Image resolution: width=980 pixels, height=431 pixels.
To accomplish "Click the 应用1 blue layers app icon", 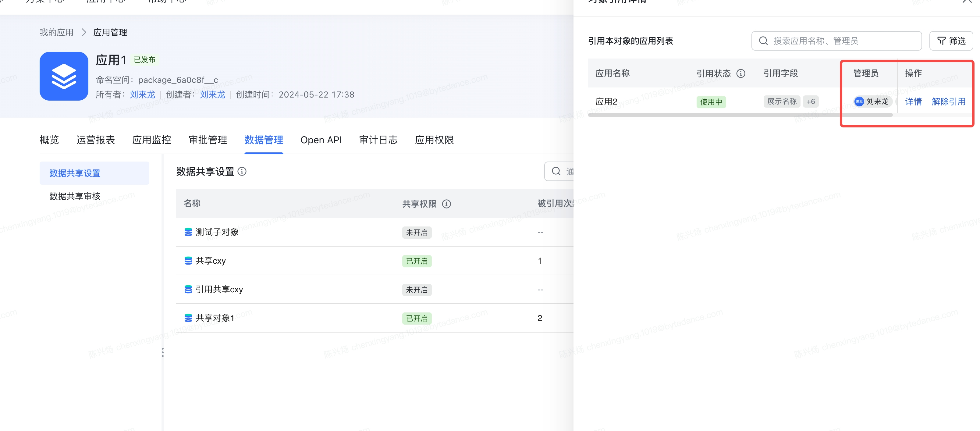I will (x=64, y=76).
